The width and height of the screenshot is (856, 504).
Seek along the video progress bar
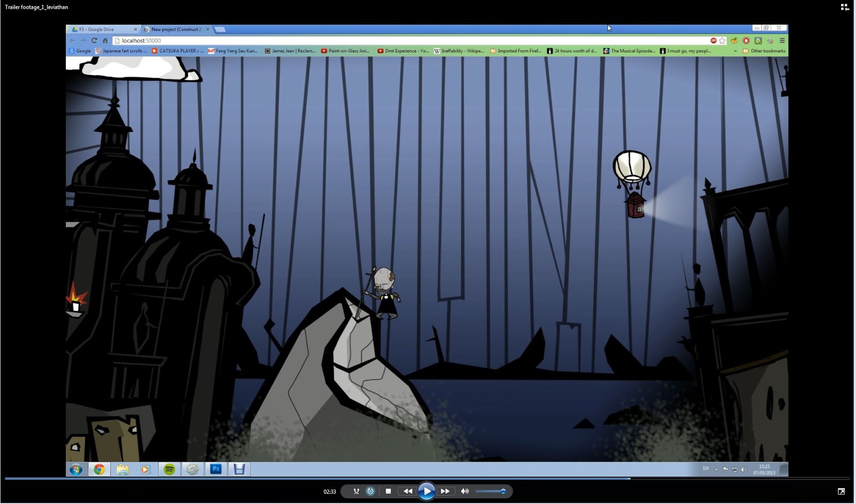(427, 478)
